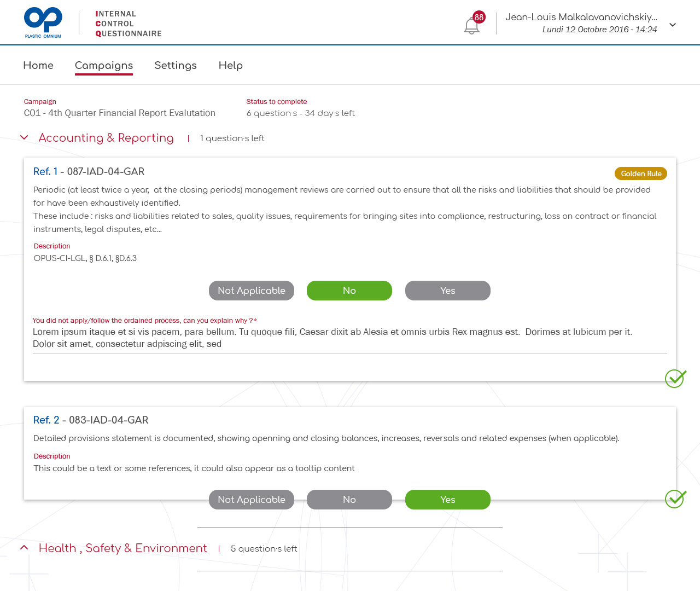Mark Ref. 2 as Not Applicable
This screenshot has height=591, width=700.
pos(252,500)
